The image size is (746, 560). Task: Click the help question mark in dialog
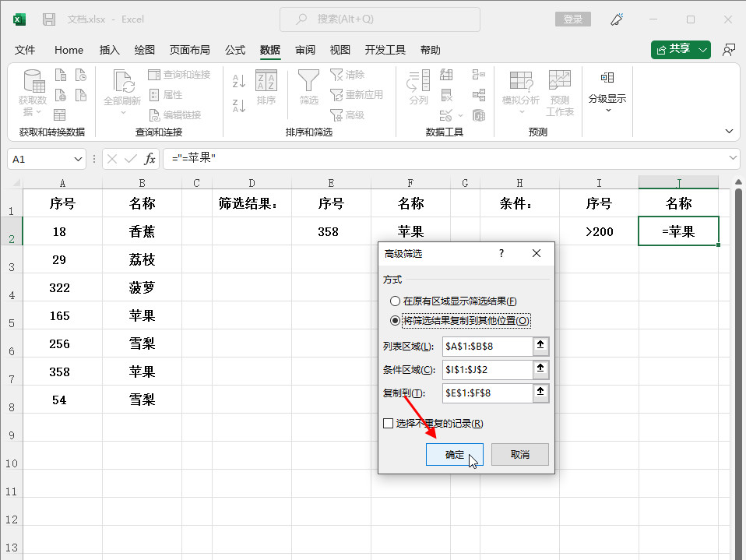501,253
